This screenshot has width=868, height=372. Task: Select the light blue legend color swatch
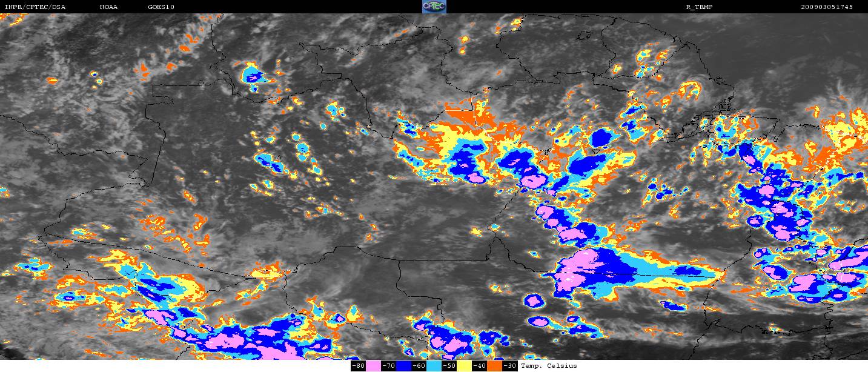(x=434, y=365)
